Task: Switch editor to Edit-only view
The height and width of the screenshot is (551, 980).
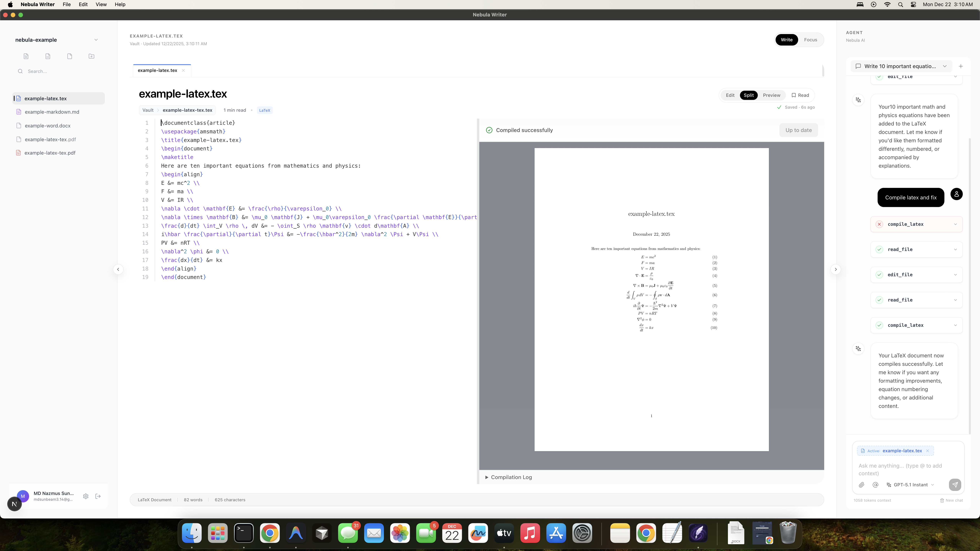Action: [x=730, y=95]
